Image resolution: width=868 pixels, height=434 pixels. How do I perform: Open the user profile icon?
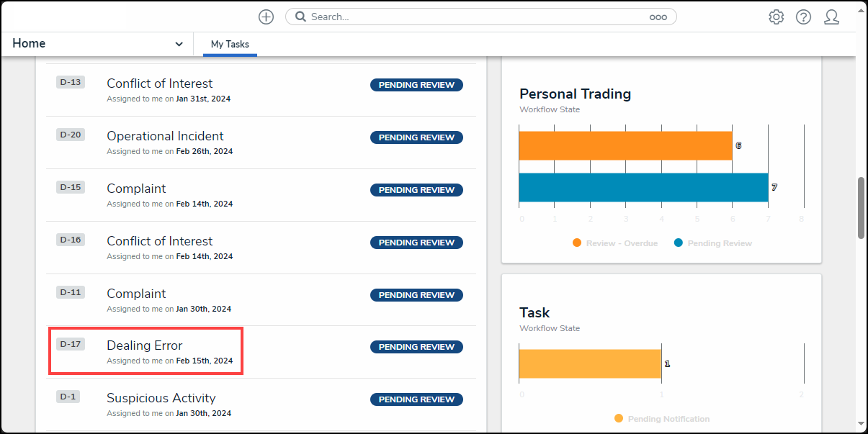pos(831,17)
